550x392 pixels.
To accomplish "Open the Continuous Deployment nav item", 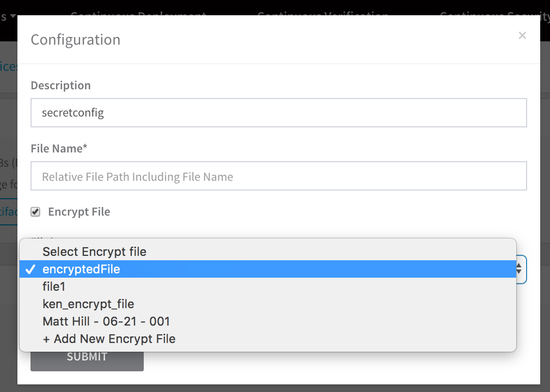I will (138, 13).
